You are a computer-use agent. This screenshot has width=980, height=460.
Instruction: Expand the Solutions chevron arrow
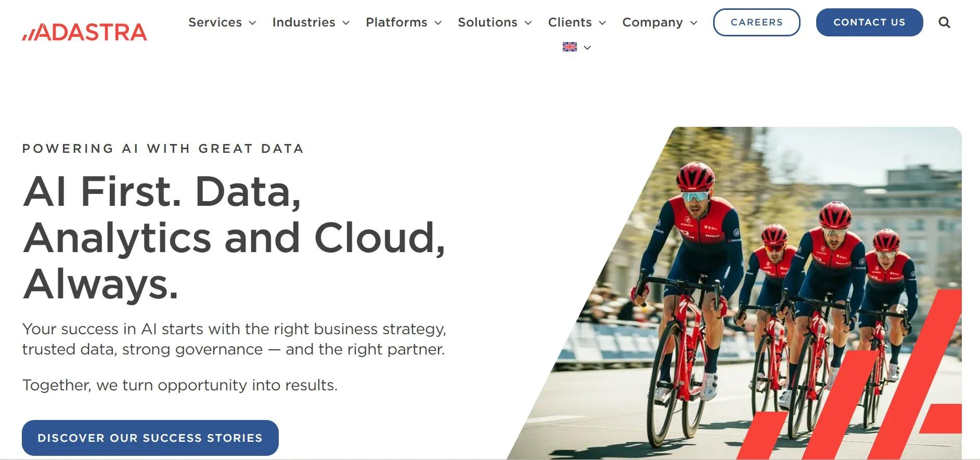[528, 23]
